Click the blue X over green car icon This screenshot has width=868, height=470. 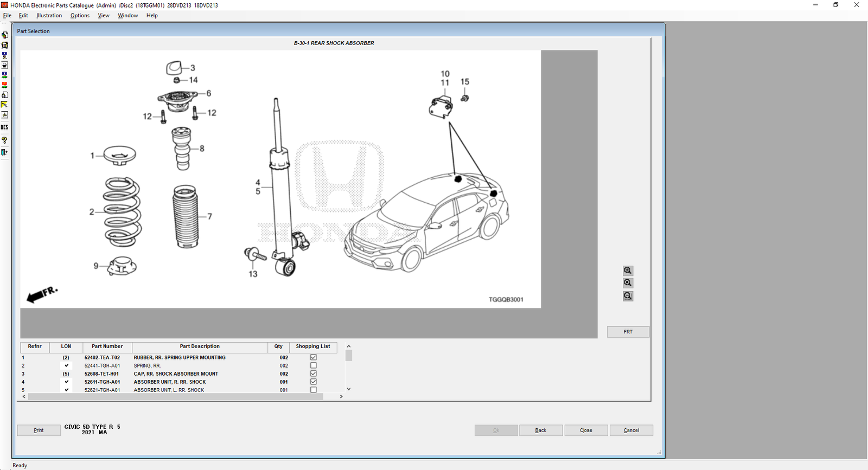(x=4, y=75)
